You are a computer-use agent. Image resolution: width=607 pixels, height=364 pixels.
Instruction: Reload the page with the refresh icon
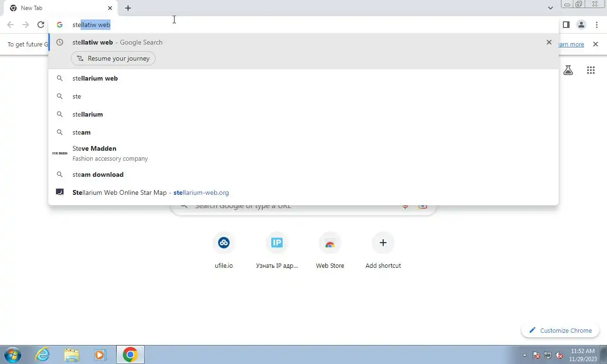(x=41, y=25)
